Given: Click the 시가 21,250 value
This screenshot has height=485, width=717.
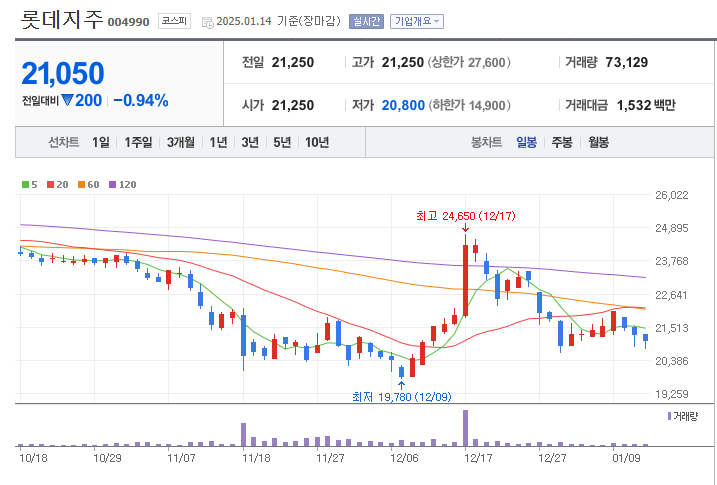Looking at the screenshot, I should tap(293, 105).
